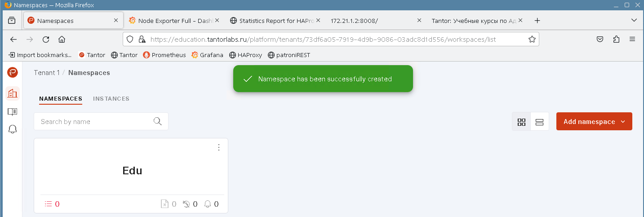
Task: Click the Tantor logo in sidebar
Action: pyautogui.click(x=13, y=72)
